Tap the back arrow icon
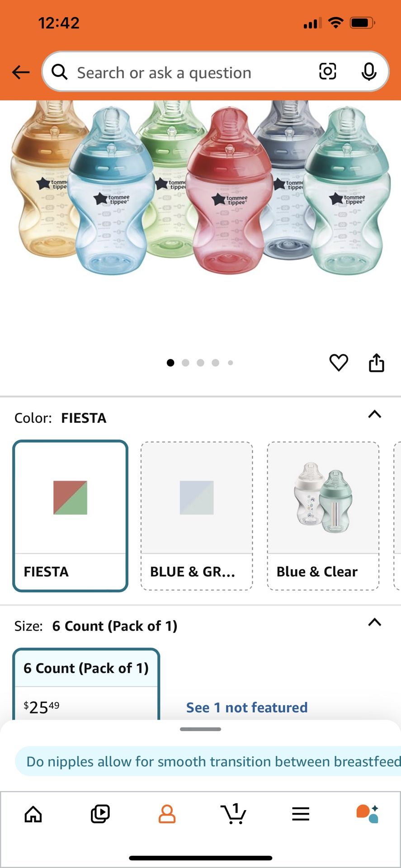 coord(21,72)
